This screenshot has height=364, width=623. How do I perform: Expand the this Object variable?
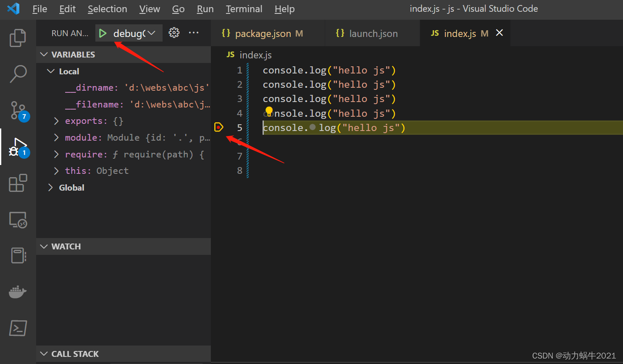click(56, 171)
